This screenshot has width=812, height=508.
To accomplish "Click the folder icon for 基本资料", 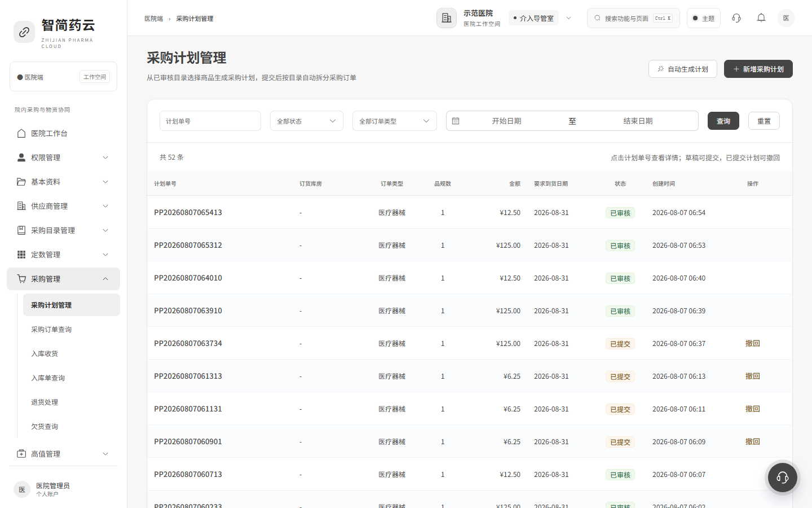I will [21, 182].
